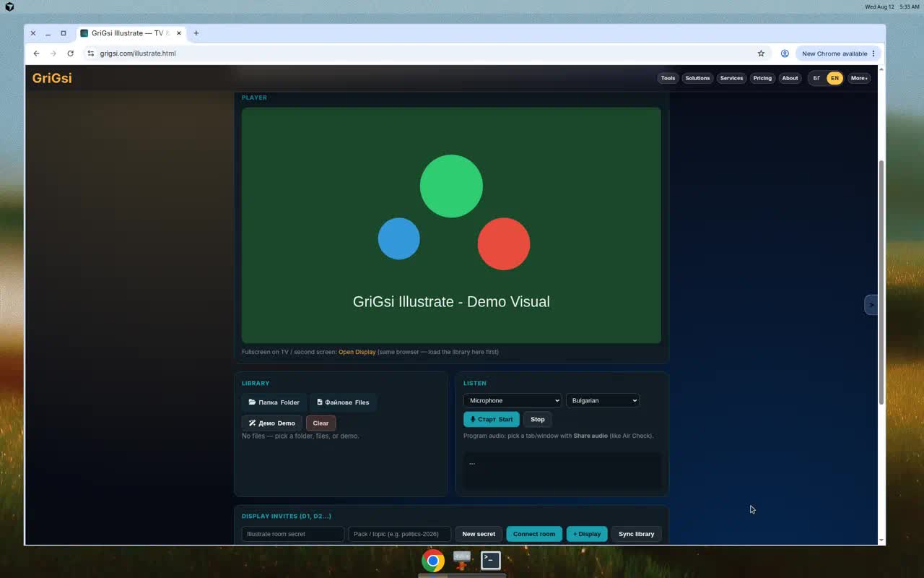Click the Pack / topic input field
Viewport: 924px width, 578px height.
(400, 534)
